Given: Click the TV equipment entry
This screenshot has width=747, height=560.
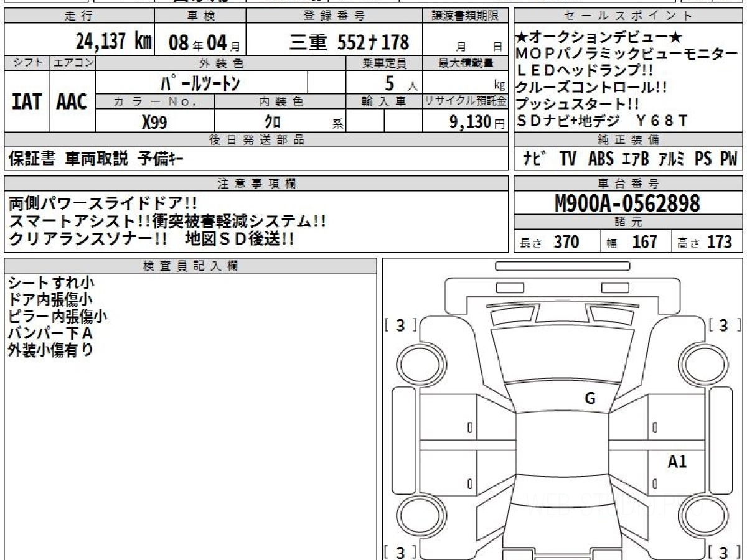Looking at the screenshot, I should coord(568,159).
